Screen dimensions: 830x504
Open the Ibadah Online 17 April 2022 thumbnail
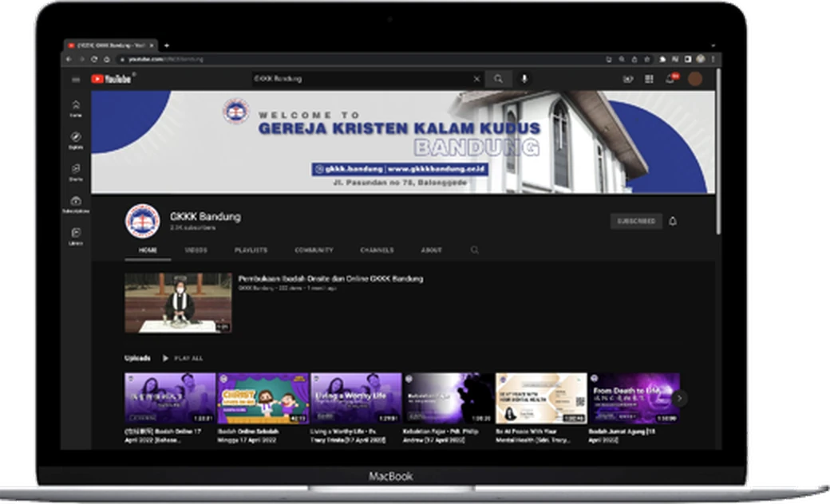click(170, 398)
